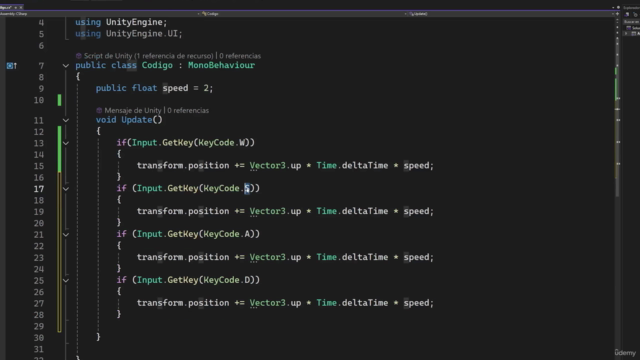Click the pin icon on the open document tab
This screenshot has height=360, width=640.
(x=16, y=7)
